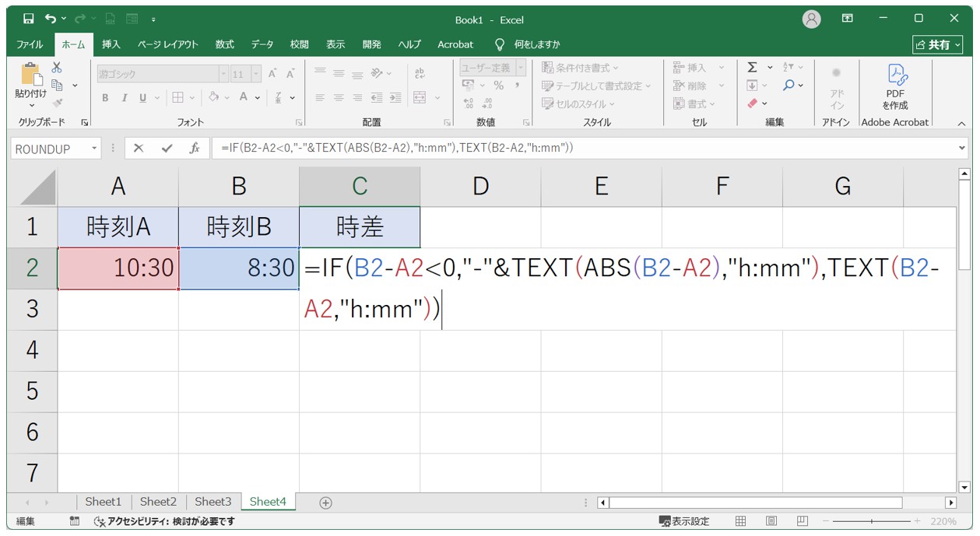Open the number format dropdown ユーザー定義

pyautogui.click(x=521, y=68)
